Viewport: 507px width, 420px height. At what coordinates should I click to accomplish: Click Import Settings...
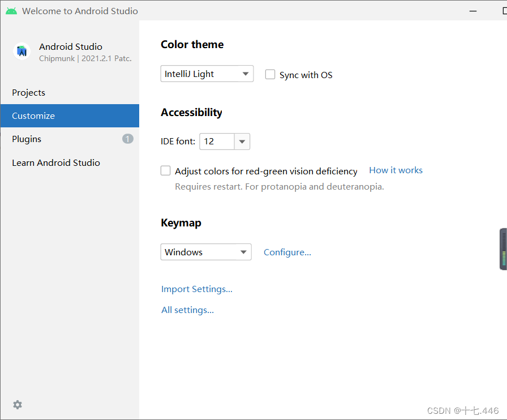pos(196,289)
